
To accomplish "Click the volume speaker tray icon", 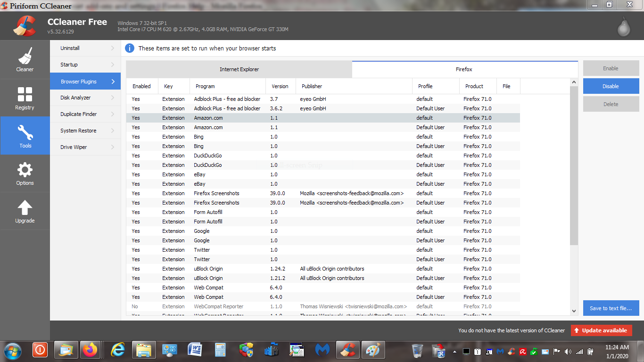I will [x=568, y=352].
